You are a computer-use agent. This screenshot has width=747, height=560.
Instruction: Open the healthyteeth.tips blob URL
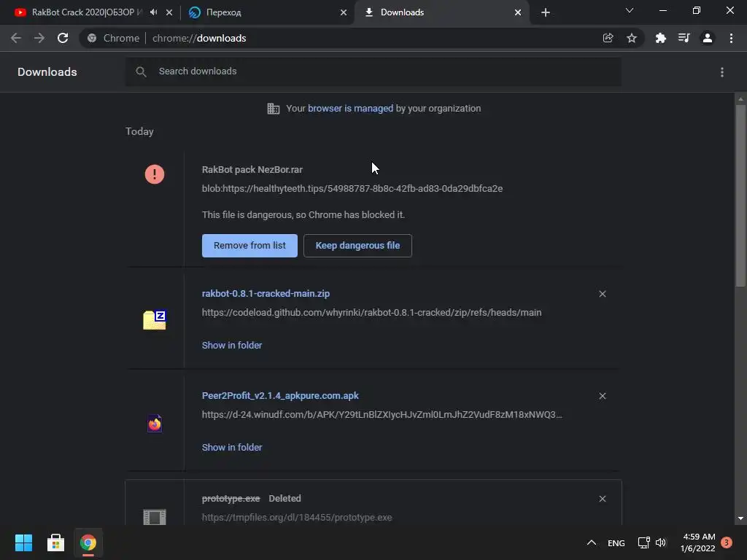point(352,189)
